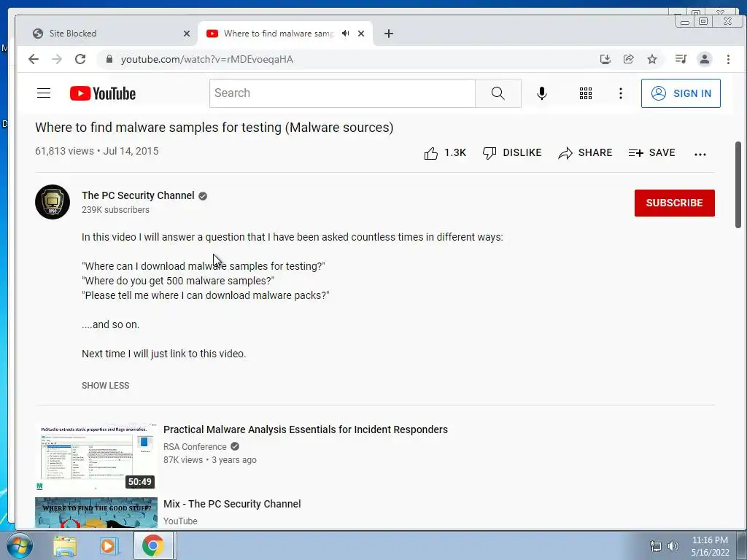The image size is (747, 560).
Task: Open the YouTube hamburger guide menu
Action: pyautogui.click(x=44, y=93)
